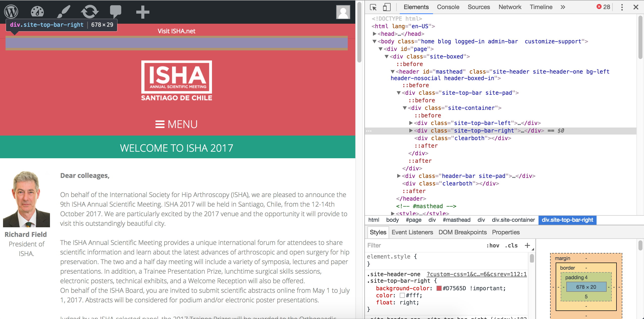The height and width of the screenshot is (319, 644).
Task: Select #masthead in the breadcrumb bar
Action: (x=457, y=220)
